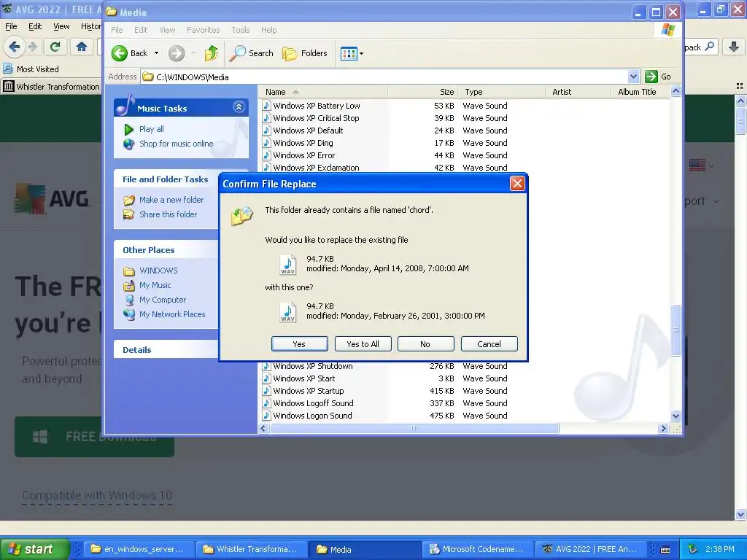
Task: Click horizontal scrollbar right arrow in Media
Action: pos(662,429)
